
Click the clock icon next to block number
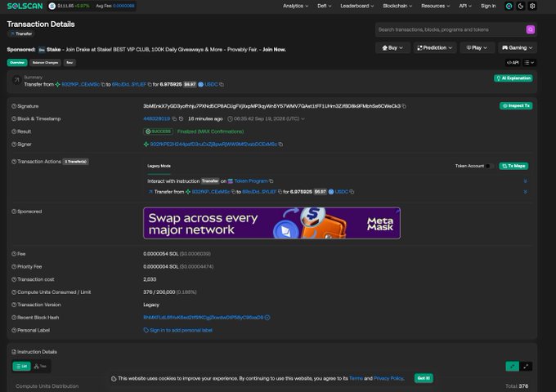[181, 119]
